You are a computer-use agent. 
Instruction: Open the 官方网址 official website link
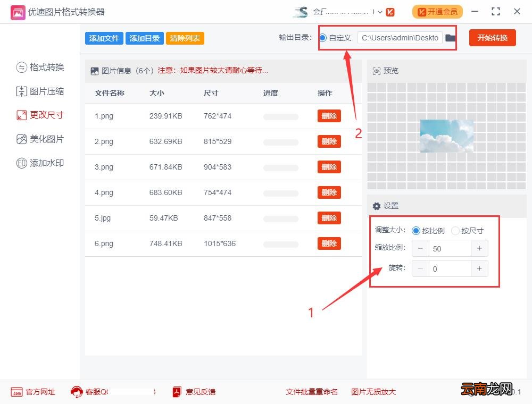click(x=41, y=392)
